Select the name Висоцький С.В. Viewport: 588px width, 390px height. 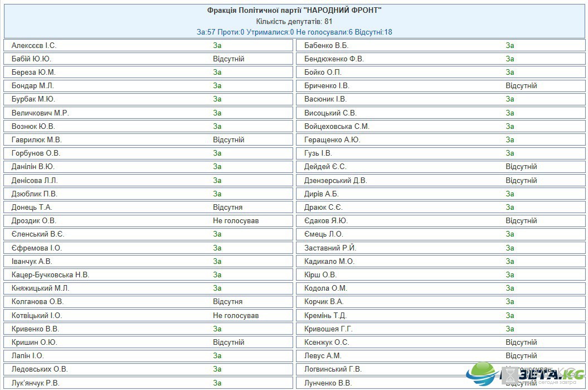[331, 113]
